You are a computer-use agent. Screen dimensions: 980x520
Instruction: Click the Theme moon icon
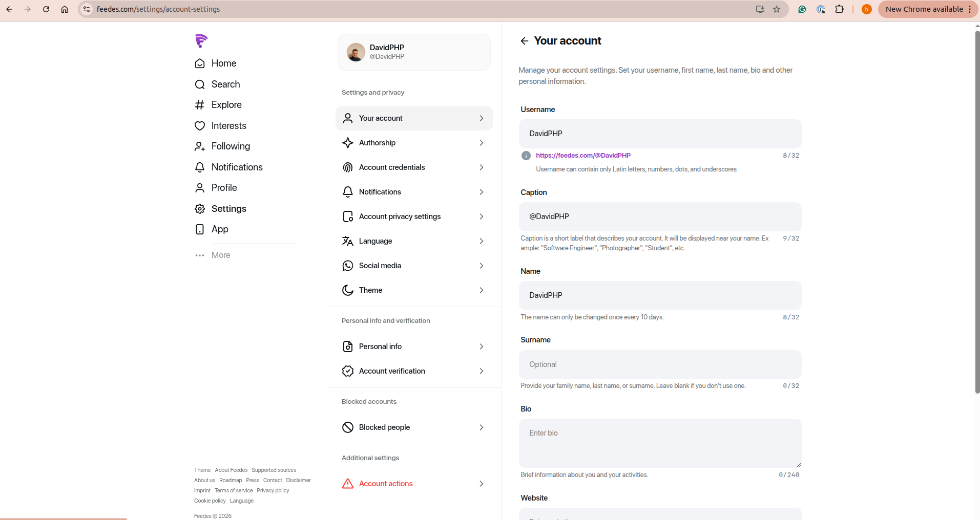coord(348,290)
